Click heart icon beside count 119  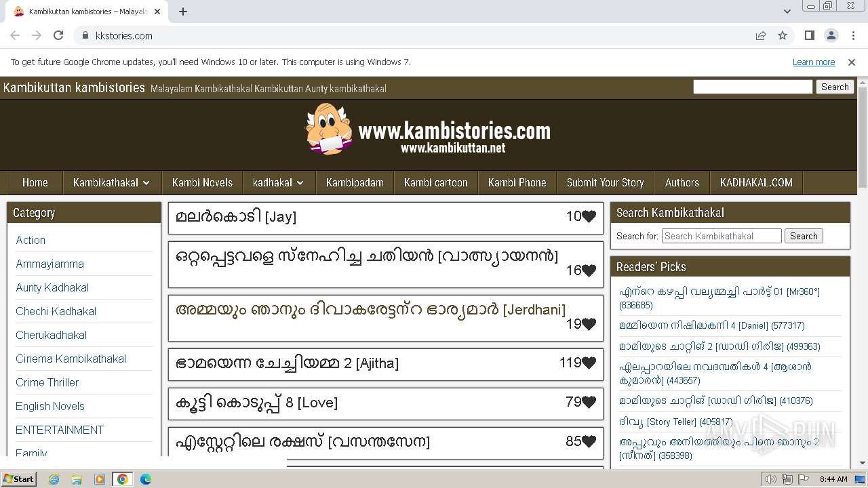pos(589,363)
